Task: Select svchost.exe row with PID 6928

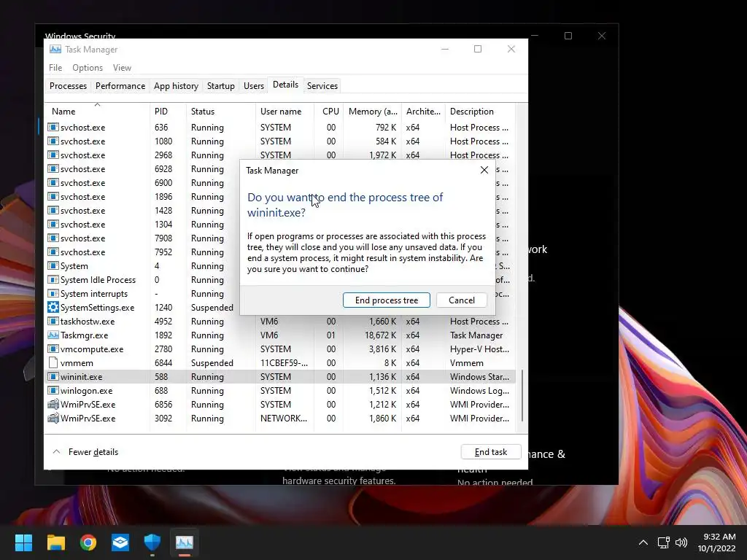Action: click(280, 168)
